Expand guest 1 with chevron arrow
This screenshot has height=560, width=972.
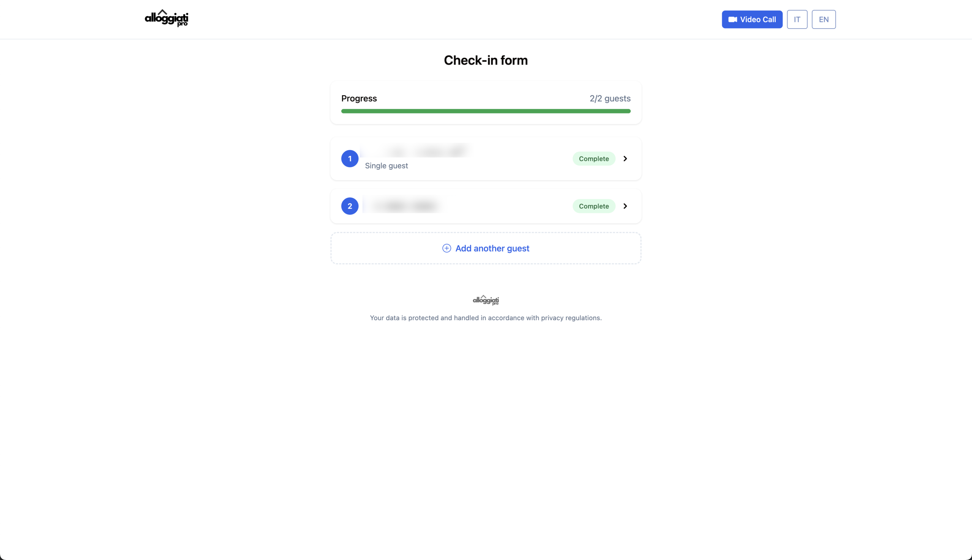coord(625,159)
